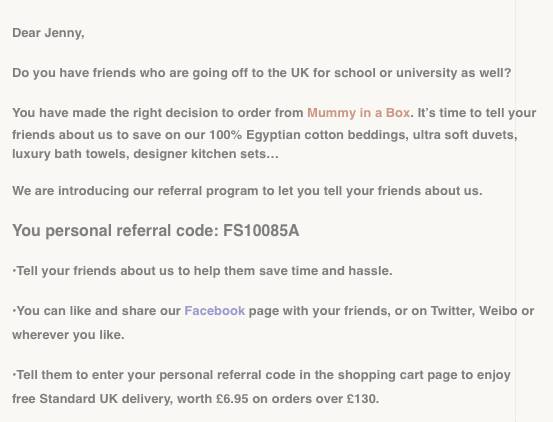Click the text 'wherever you like.'
This screenshot has width=553, height=422.
[x=68, y=335]
